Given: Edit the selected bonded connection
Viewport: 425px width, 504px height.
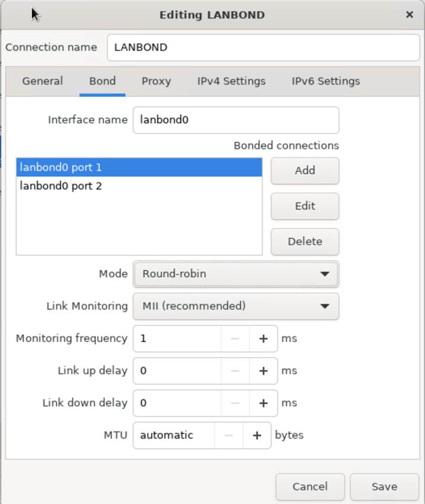Looking at the screenshot, I should click(305, 206).
